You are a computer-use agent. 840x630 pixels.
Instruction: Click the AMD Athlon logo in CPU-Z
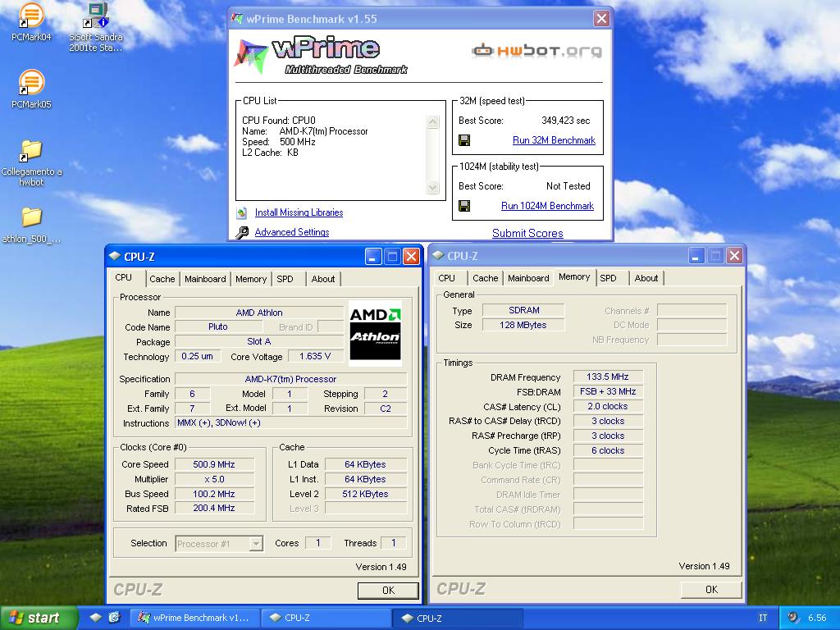[375, 333]
